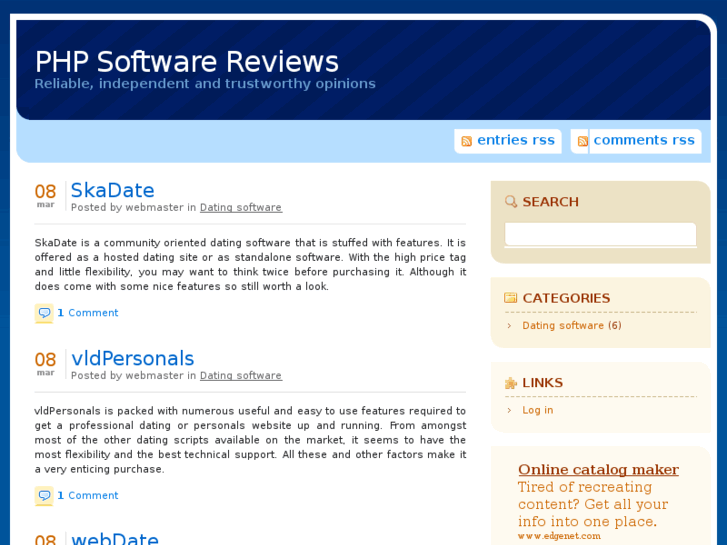The image size is (727, 545).
Task: Click the puzzle icon beside LINKS heading
Action: [510, 383]
